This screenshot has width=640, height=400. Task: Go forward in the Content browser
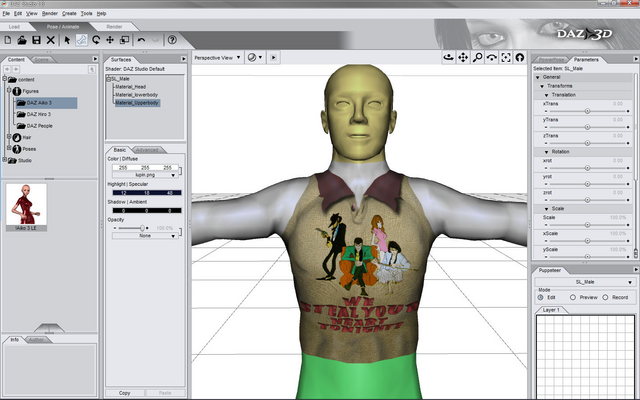click(x=16, y=69)
